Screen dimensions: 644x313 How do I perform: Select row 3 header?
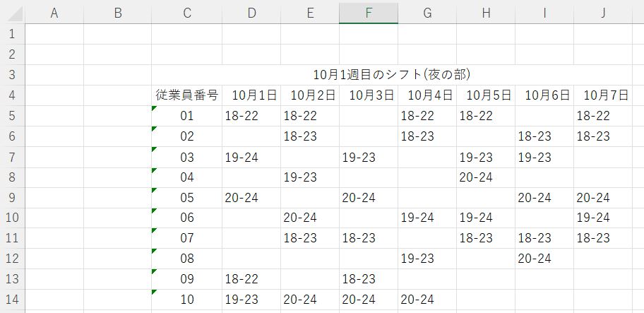[13, 74]
